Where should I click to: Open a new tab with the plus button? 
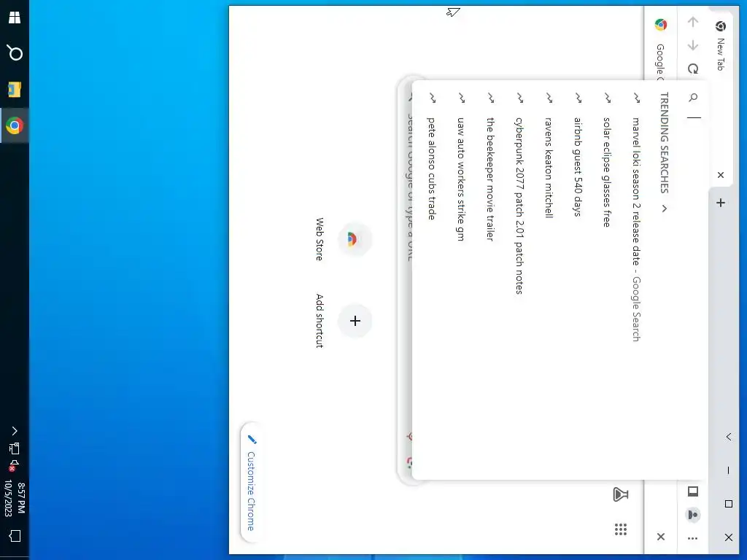tap(720, 203)
